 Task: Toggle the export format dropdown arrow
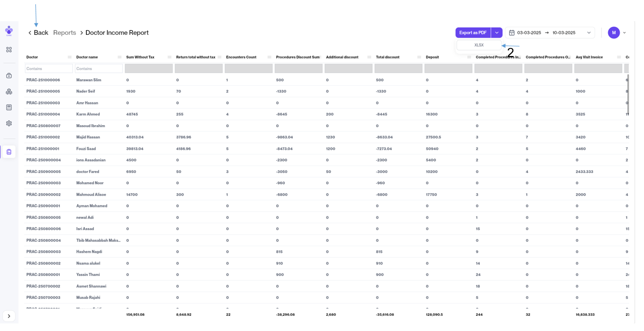pos(497,33)
